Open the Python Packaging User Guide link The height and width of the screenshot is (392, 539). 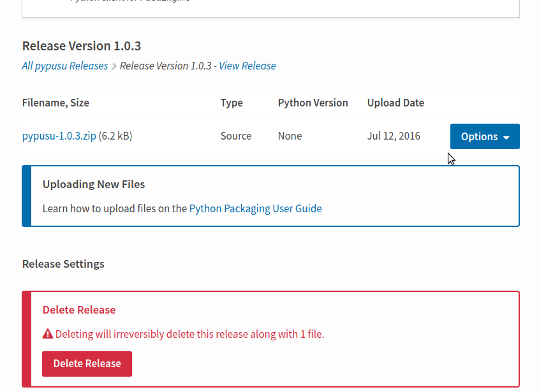(255, 208)
